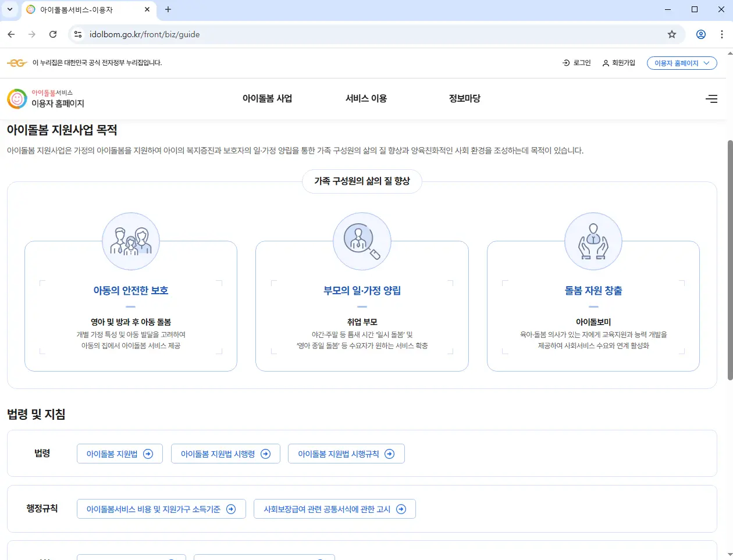Open the 서비스 이용 menu
Image resolution: width=733 pixels, height=560 pixels.
click(x=365, y=98)
